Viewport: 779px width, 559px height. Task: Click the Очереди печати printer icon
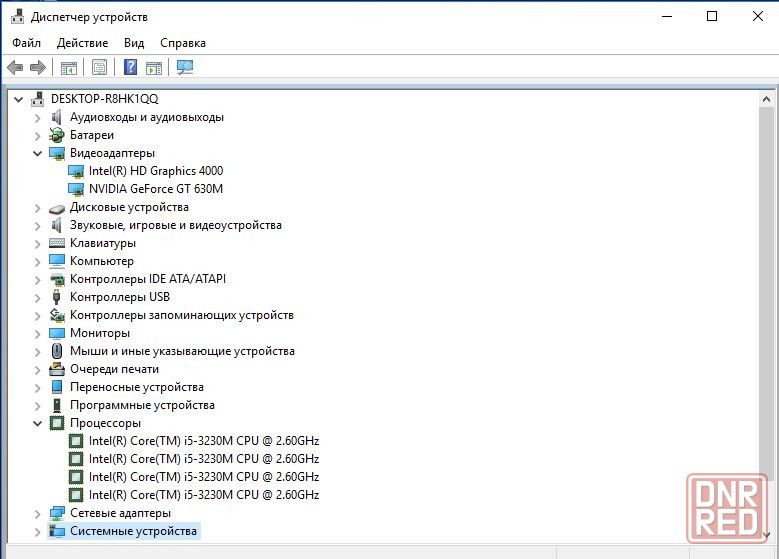[57, 369]
